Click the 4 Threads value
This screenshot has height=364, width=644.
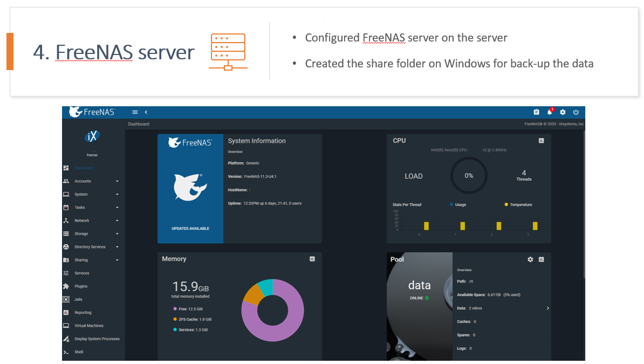click(524, 175)
